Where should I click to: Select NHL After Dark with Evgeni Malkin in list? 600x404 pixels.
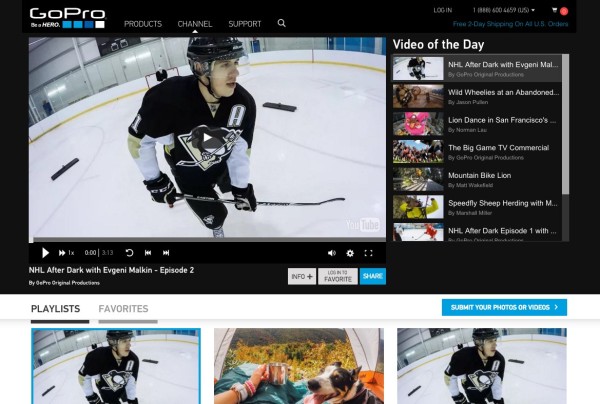coord(477,68)
